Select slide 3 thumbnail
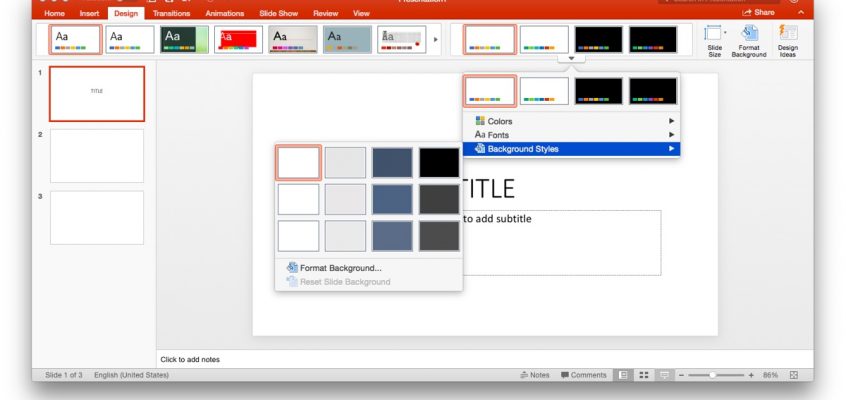The image size is (846, 400). point(97,218)
